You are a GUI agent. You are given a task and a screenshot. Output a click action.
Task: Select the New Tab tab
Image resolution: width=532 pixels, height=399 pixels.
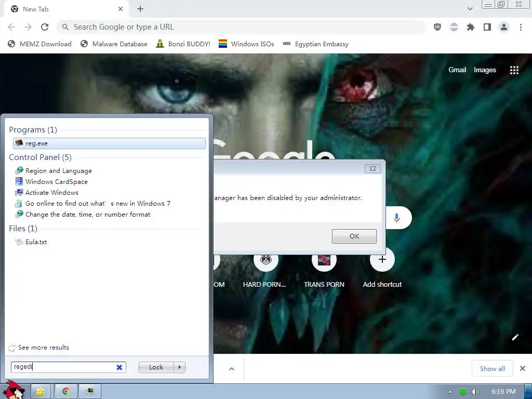[66, 9]
